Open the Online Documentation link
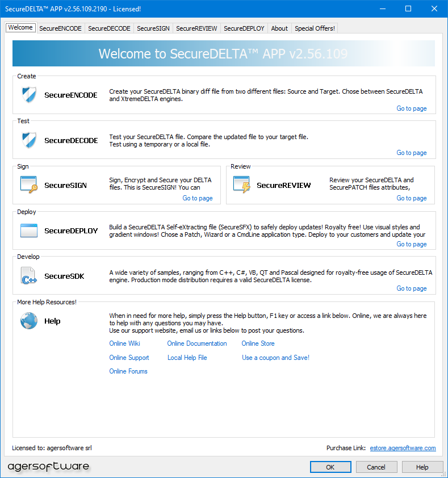The width and height of the screenshot is (448, 478). [x=196, y=343]
